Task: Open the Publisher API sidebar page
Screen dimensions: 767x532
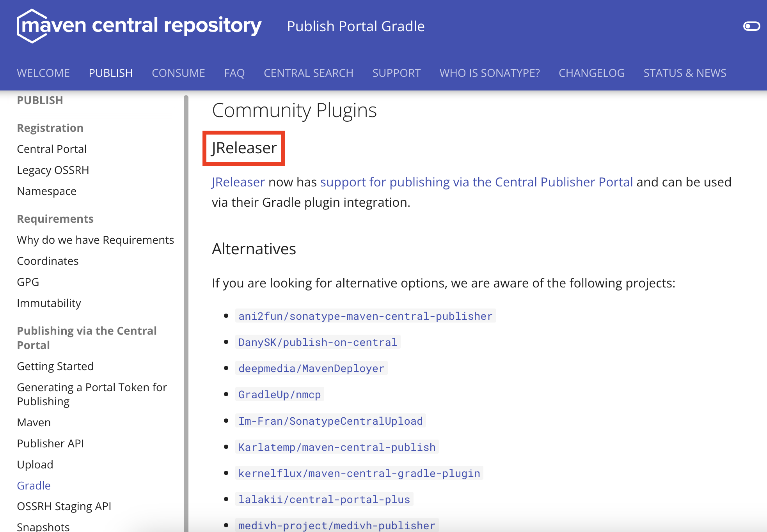Action: [x=50, y=443]
